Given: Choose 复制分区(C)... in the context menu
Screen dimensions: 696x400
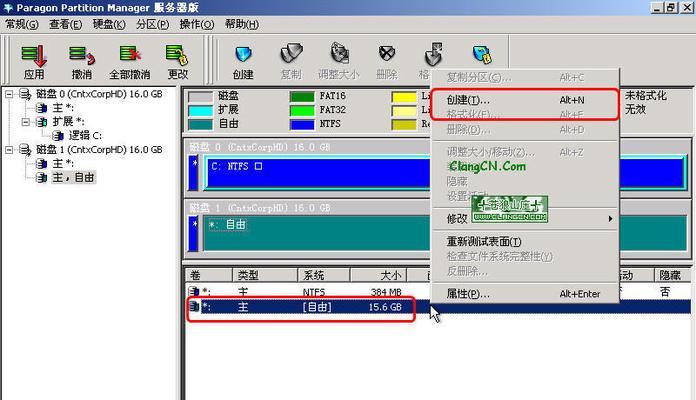Looking at the screenshot, I should point(525,78).
